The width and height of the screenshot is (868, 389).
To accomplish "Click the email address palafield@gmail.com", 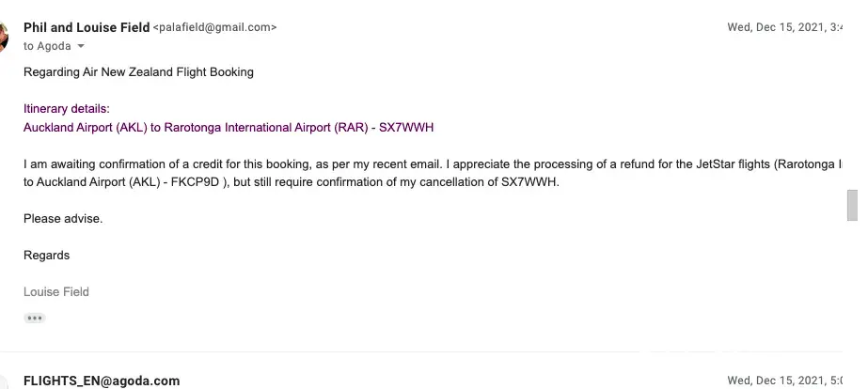I will [x=214, y=28].
